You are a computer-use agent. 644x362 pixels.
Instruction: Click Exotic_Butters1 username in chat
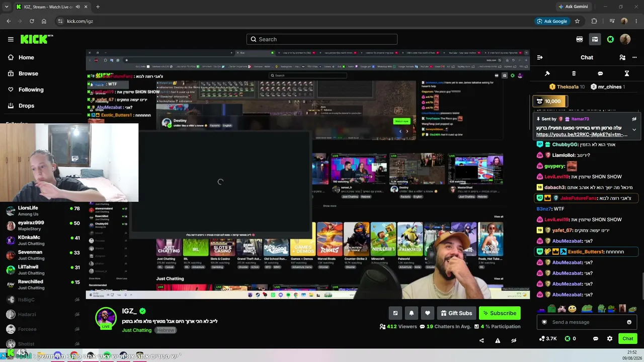point(586,252)
